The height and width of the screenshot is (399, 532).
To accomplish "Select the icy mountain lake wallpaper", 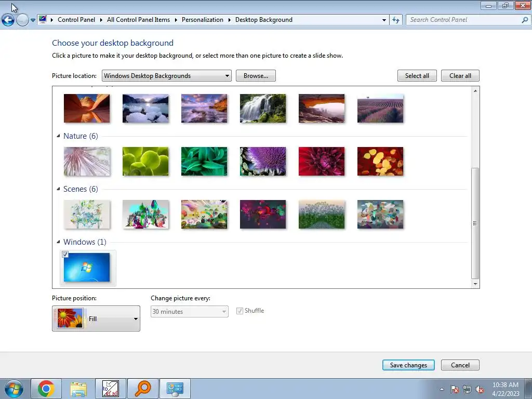I will [145, 108].
